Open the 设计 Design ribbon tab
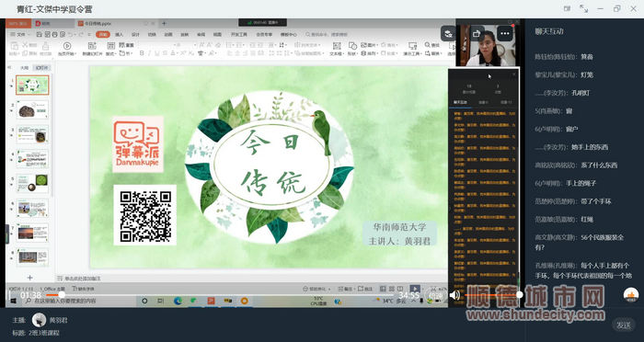 [x=135, y=35]
